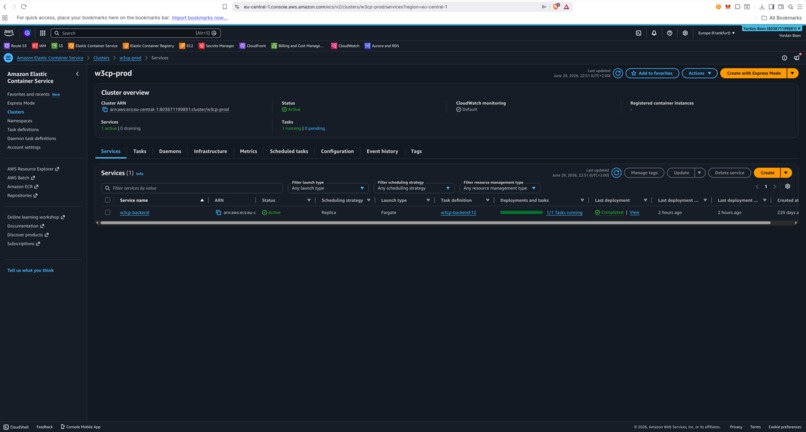Open the AWS services grid menu
The width and height of the screenshot is (806, 432).
coord(43,33)
